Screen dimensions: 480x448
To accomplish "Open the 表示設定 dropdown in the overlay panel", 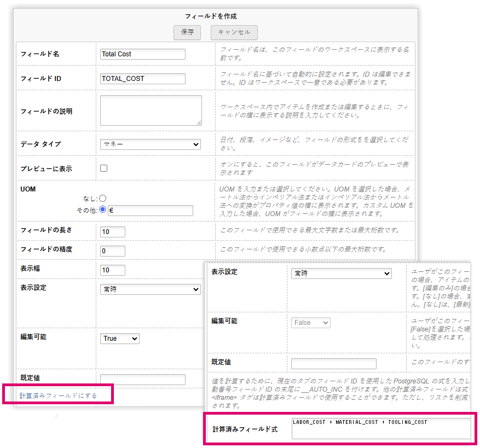I will (x=340, y=274).
